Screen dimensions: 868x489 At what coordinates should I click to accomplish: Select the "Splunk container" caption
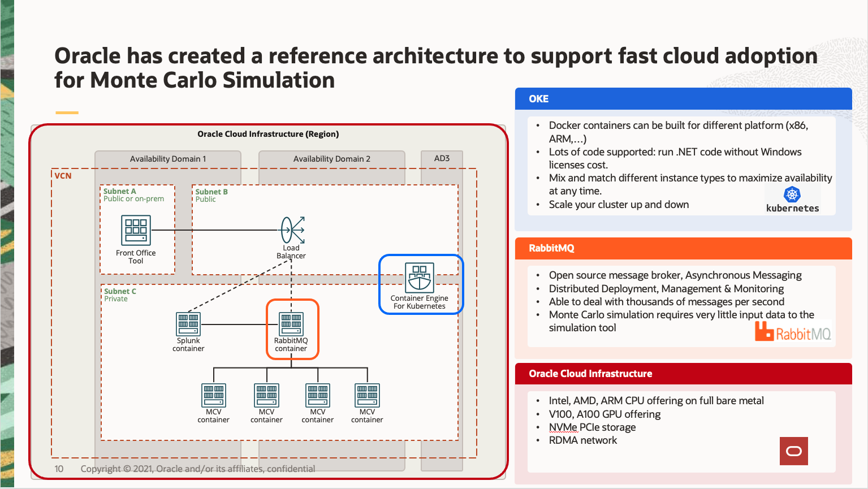[188, 345]
